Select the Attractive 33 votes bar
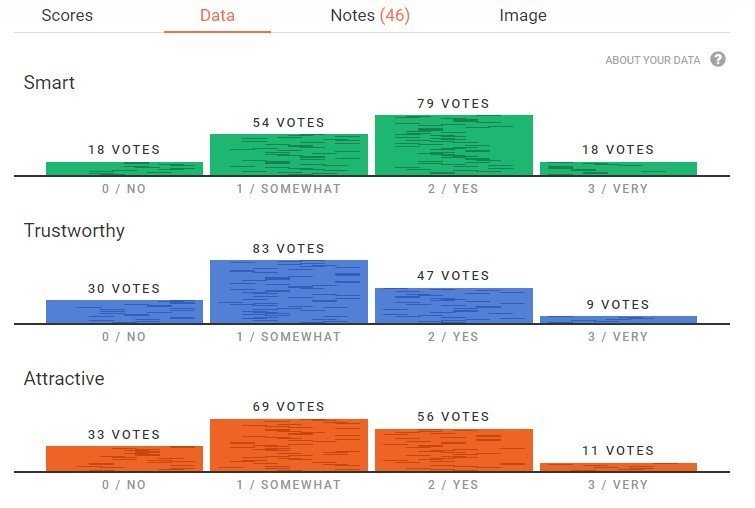Image resolution: width=755 pixels, height=508 pixels. pos(124,458)
